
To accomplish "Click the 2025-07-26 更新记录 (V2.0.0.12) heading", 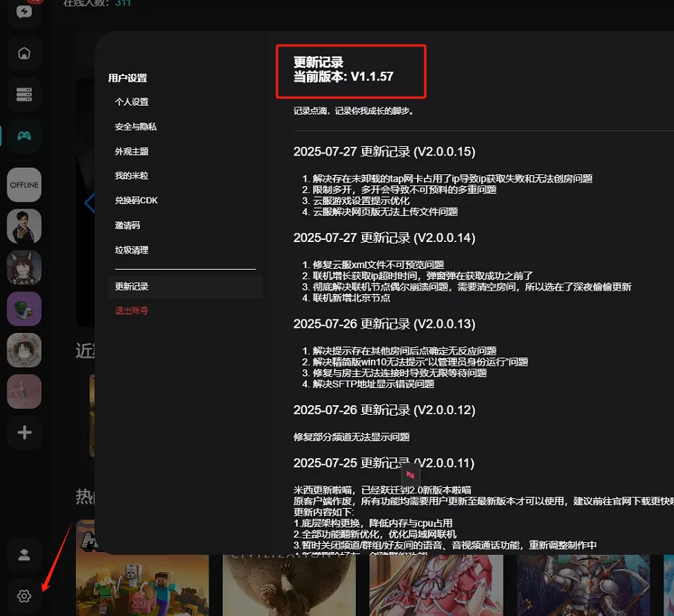I will [x=384, y=410].
